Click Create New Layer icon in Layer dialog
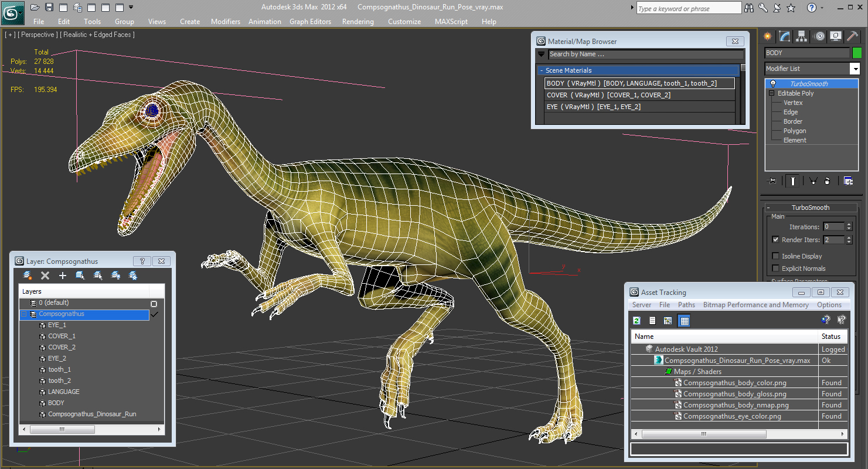868x469 pixels. point(28,276)
